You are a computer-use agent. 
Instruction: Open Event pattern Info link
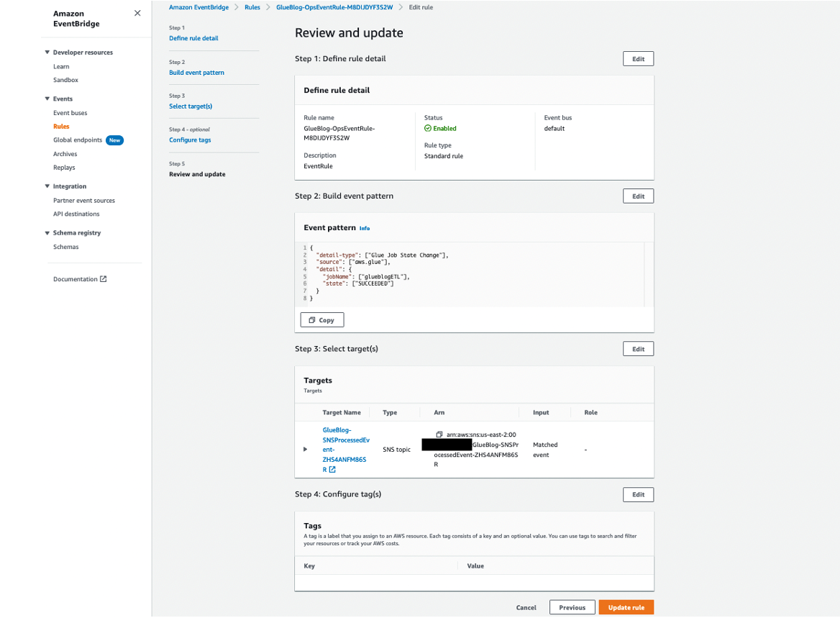(x=365, y=228)
